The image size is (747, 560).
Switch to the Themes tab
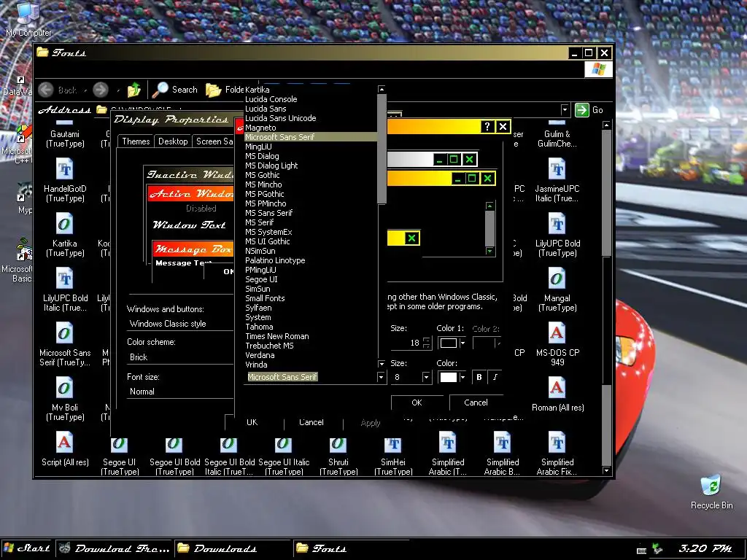(x=136, y=141)
